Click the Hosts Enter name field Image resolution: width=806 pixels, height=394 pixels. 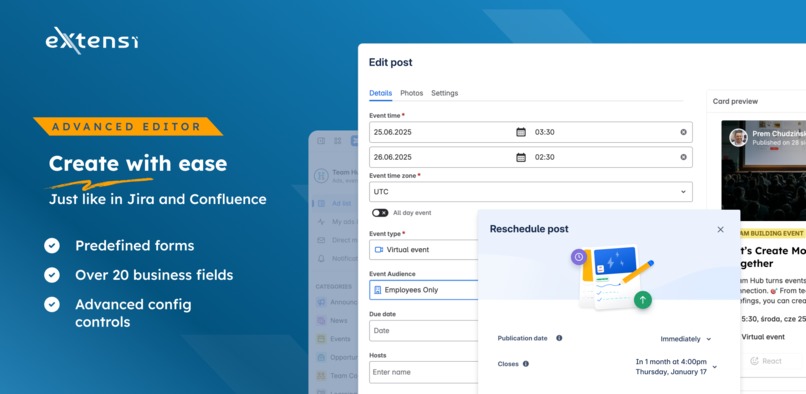point(424,372)
